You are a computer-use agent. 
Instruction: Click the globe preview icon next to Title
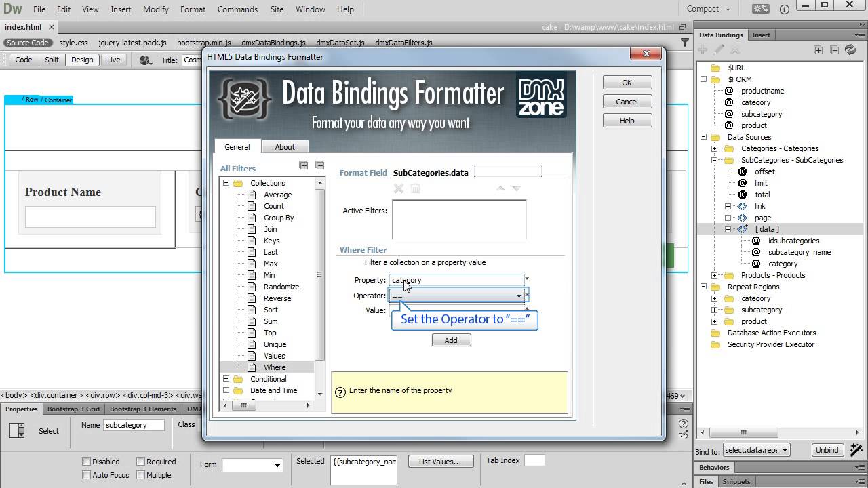[144, 60]
